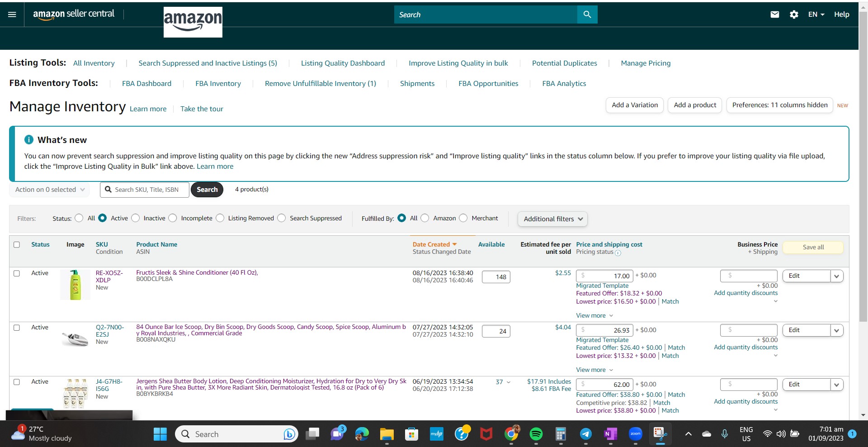The width and height of the screenshot is (868, 447).
Task: Show hidden system tray icons
Action: click(x=689, y=434)
